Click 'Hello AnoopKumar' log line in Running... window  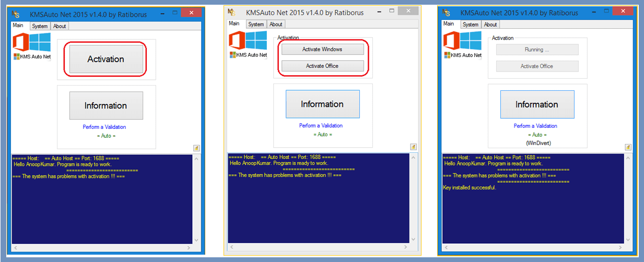tap(493, 163)
